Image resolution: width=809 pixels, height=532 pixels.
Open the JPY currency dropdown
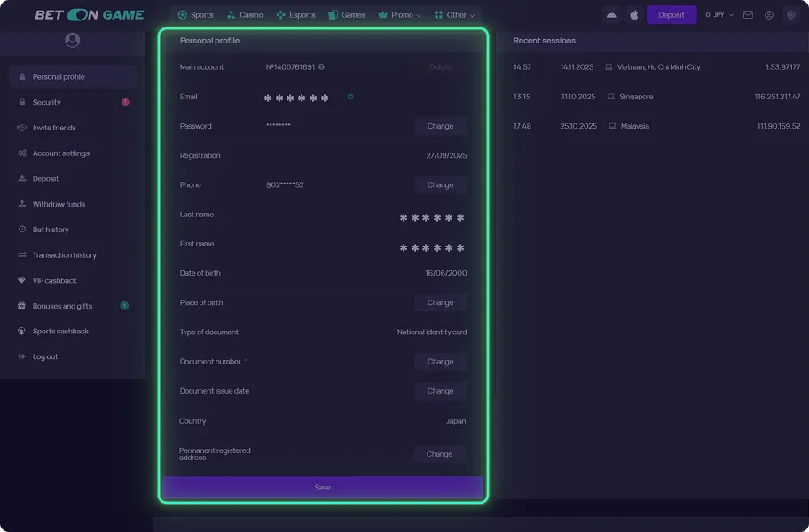[720, 14]
